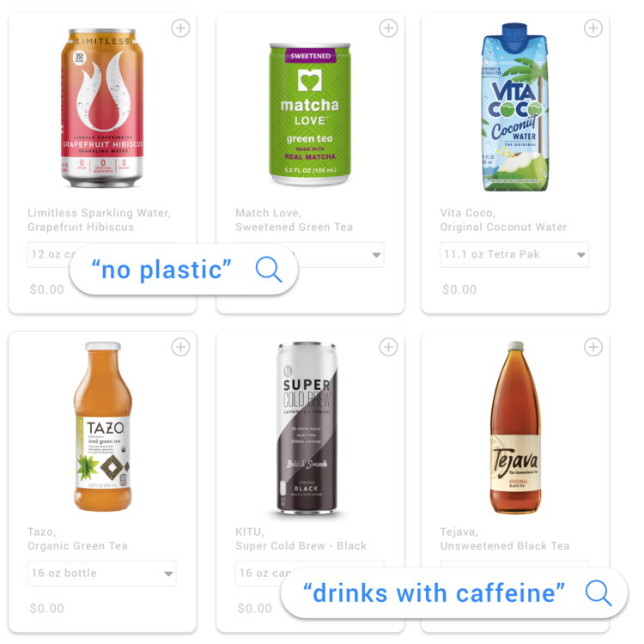This screenshot has height=644, width=644.
Task: Open the Tazo, Organic Green Tea title
Action: click(x=77, y=539)
